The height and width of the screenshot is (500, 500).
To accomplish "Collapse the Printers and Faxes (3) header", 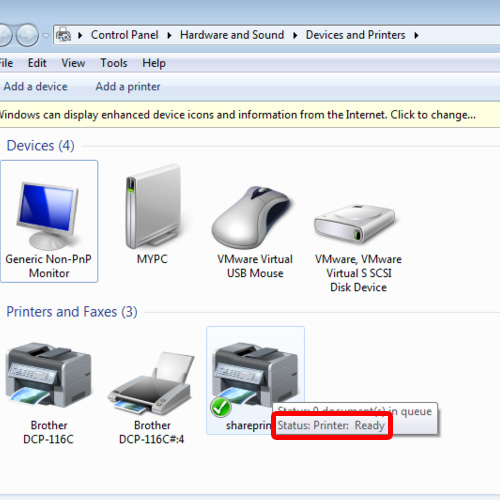I will [x=72, y=312].
